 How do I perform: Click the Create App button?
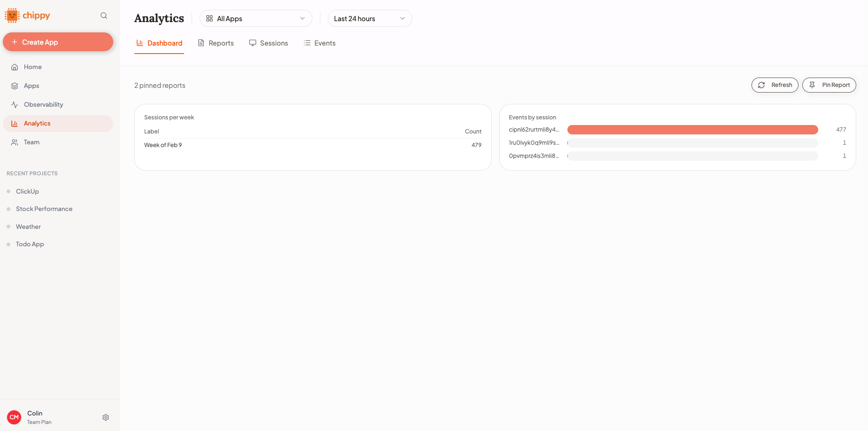[58, 42]
